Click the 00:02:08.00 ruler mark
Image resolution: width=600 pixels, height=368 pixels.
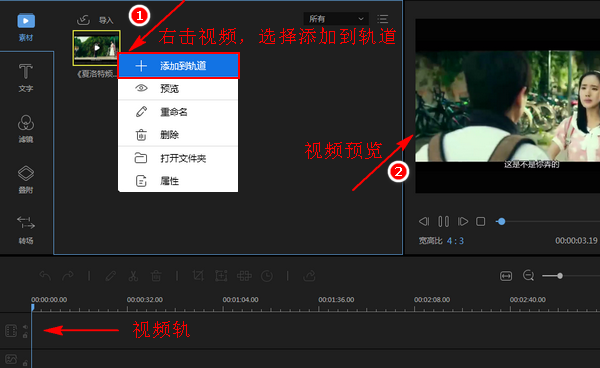coord(432,300)
